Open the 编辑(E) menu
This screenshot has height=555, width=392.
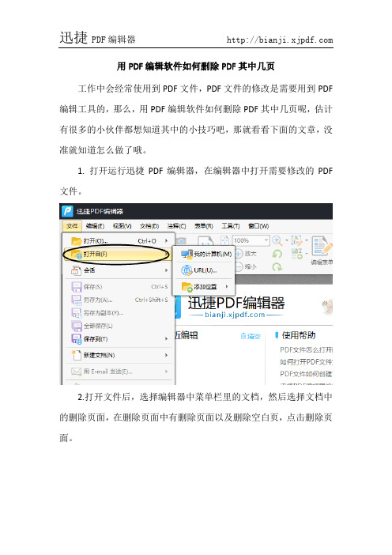click(x=95, y=226)
